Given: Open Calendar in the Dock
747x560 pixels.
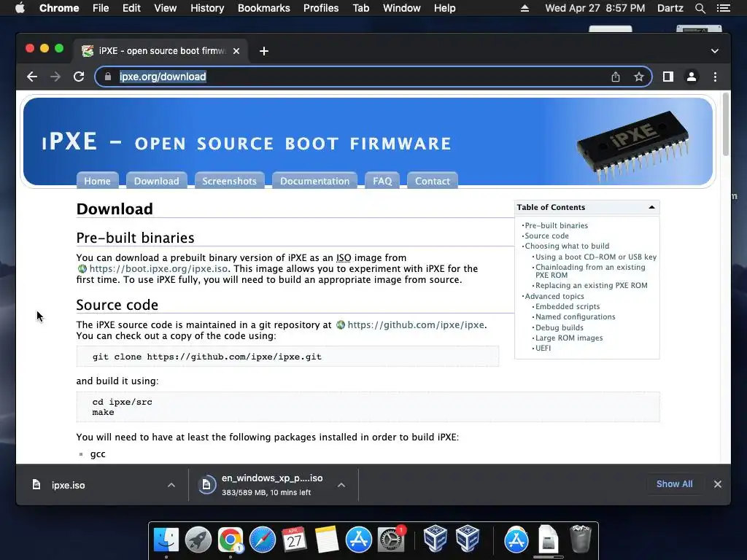Looking at the screenshot, I should 294,540.
